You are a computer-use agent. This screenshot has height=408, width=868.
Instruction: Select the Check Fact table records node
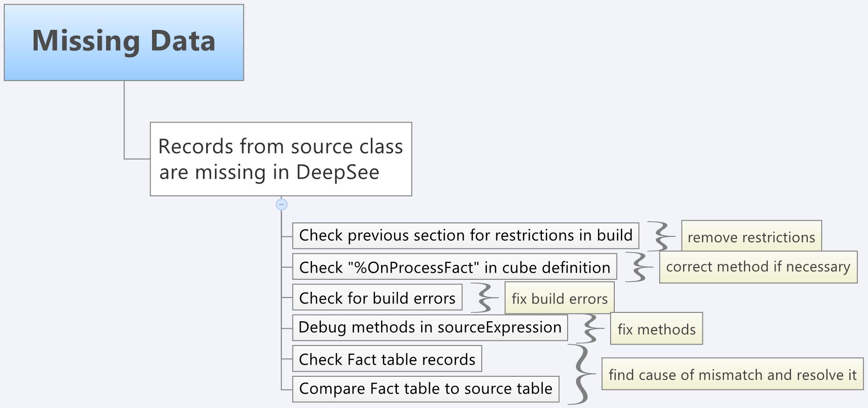pos(387,359)
